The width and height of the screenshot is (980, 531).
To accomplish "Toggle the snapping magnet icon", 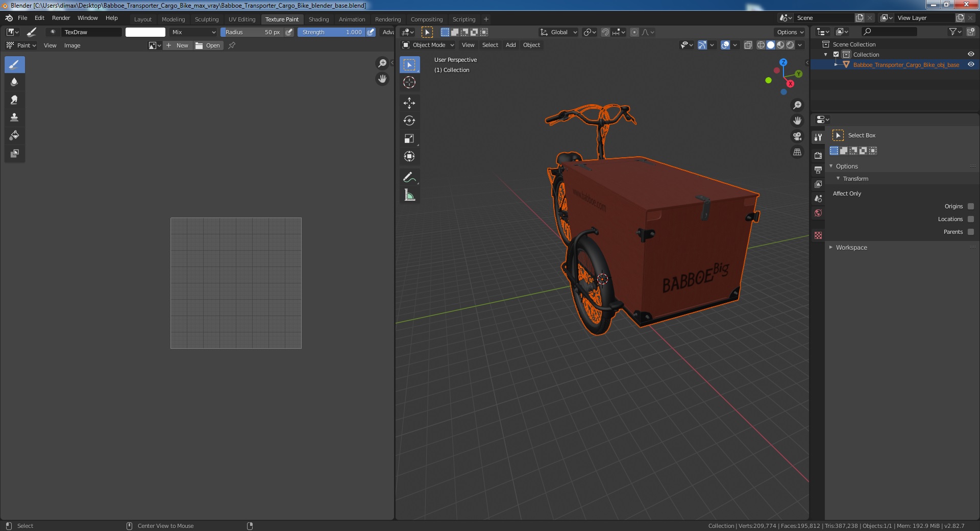I will pos(605,32).
